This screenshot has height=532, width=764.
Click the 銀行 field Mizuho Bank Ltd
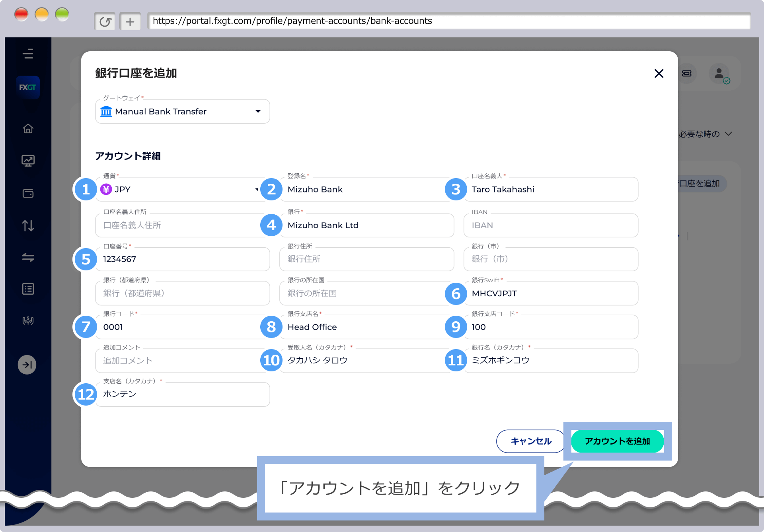point(366,225)
